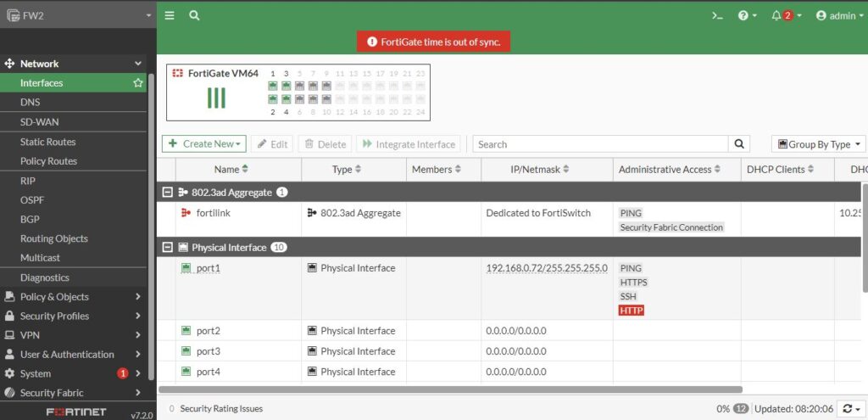Favorite Interfaces with the star icon
This screenshot has height=420, width=868.
pyautogui.click(x=137, y=83)
